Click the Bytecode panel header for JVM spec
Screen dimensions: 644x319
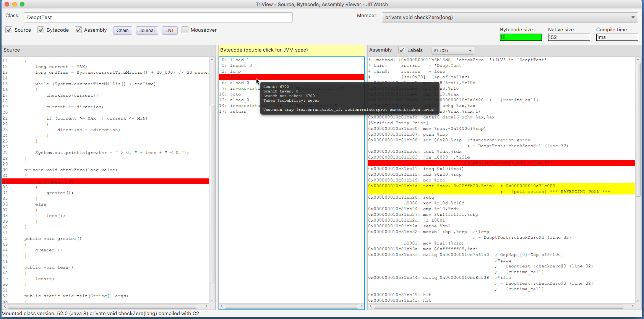[291, 50]
